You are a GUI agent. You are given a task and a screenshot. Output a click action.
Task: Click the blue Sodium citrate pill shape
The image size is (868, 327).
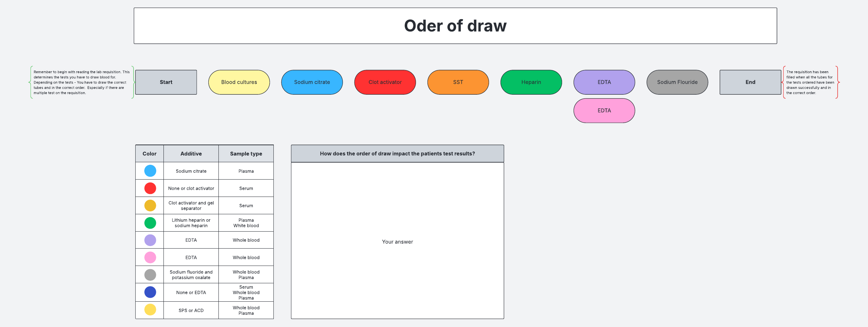pyautogui.click(x=312, y=82)
